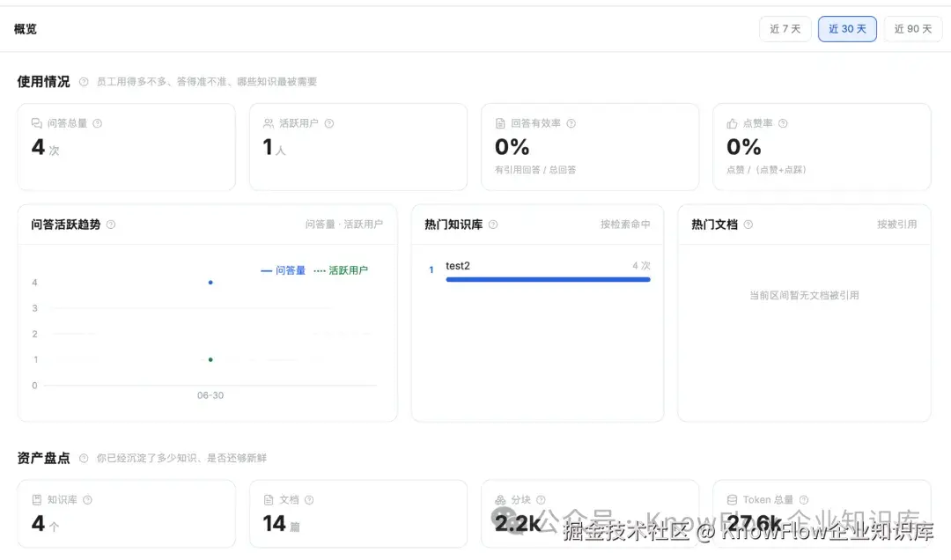Click the 4 次 hit count for test2

click(641, 266)
